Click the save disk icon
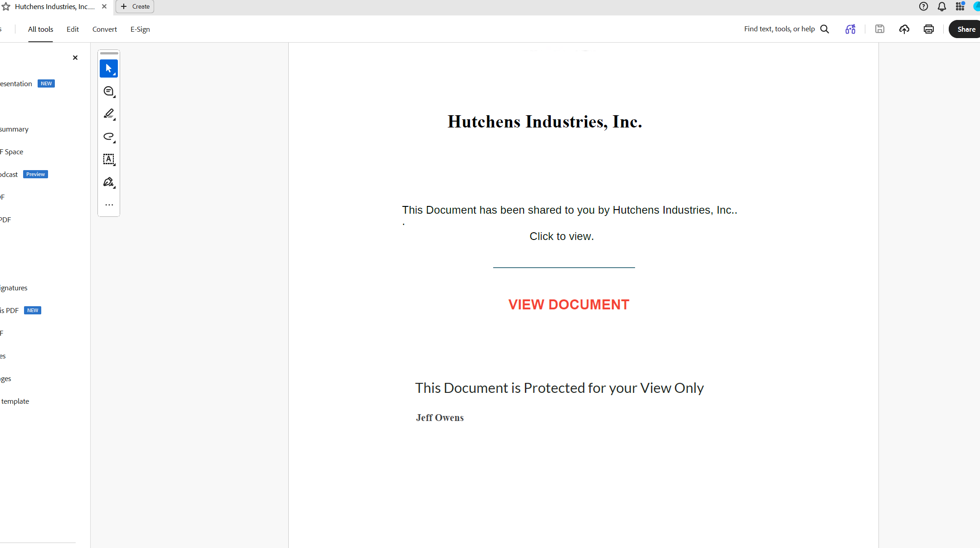 point(880,29)
